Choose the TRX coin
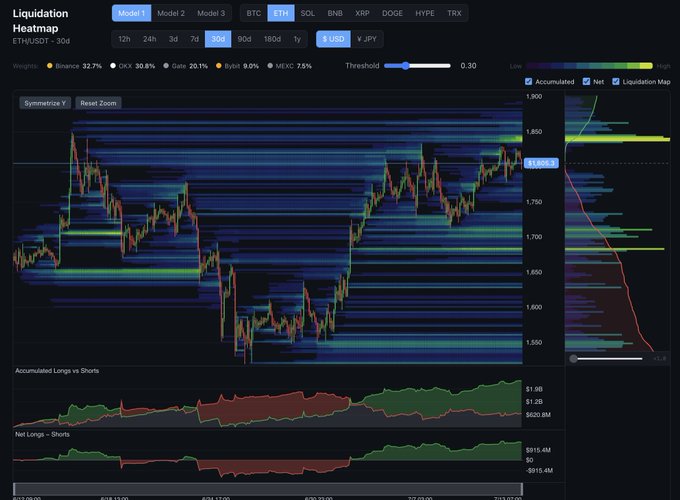680x500 pixels. (x=454, y=13)
